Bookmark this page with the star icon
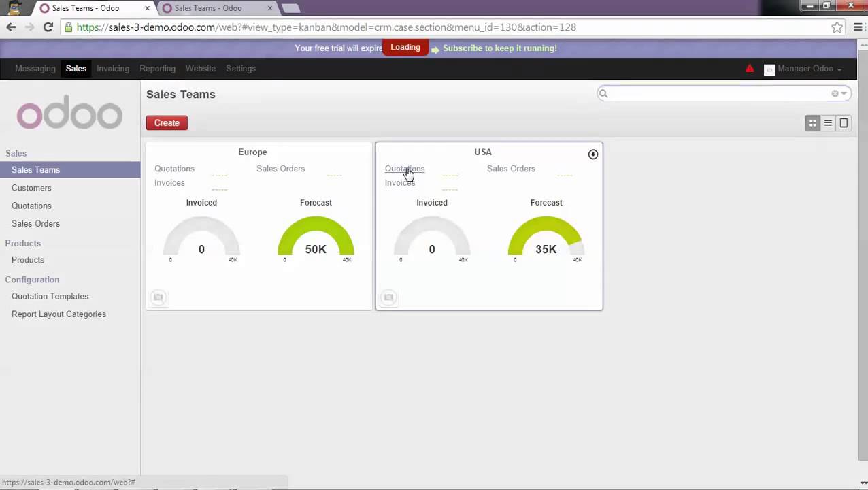 (x=837, y=27)
